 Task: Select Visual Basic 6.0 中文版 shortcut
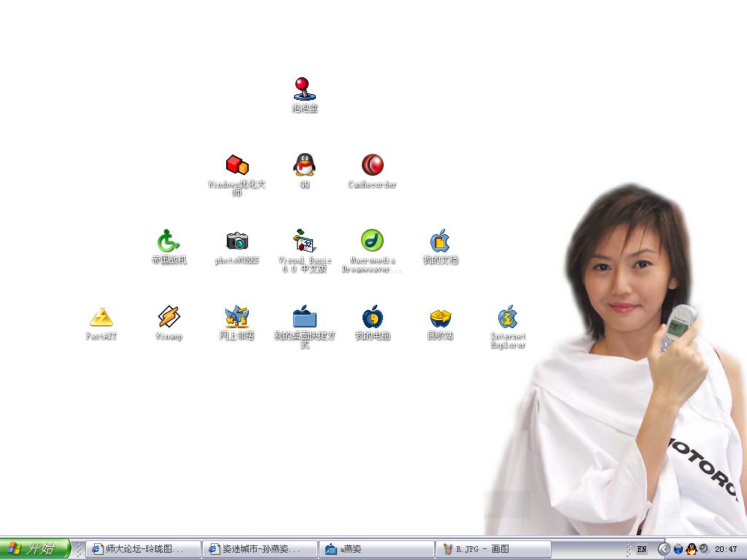click(304, 241)
